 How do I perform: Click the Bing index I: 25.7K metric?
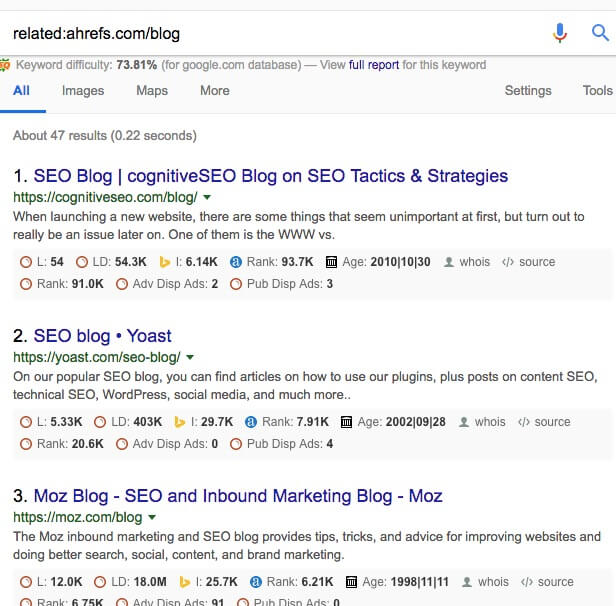coord(208,582)
